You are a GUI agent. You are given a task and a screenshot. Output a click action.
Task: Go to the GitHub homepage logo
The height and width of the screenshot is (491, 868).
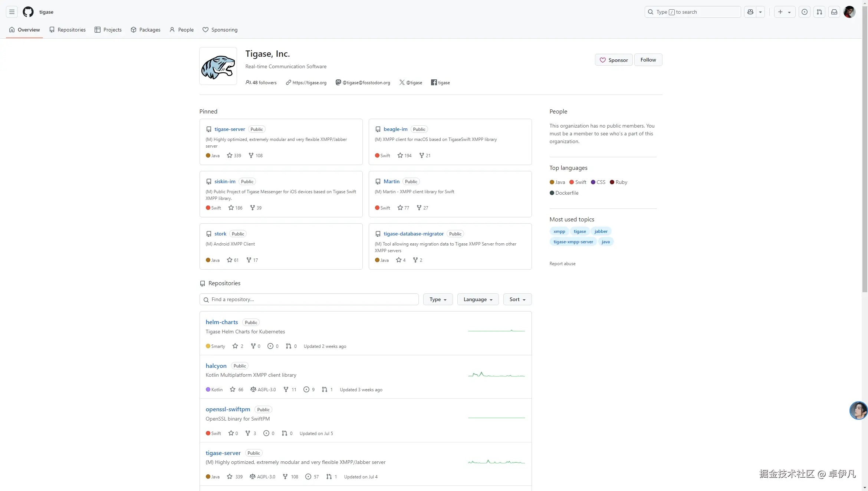(28, 12)
